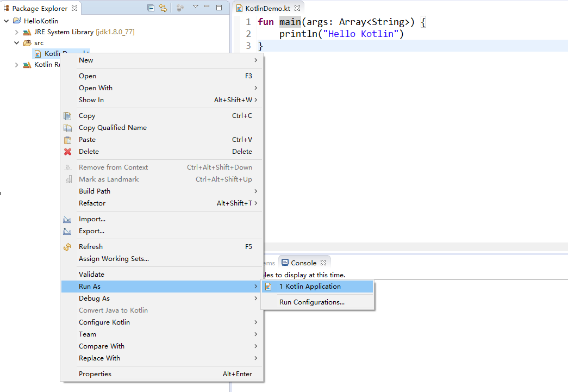Click the Kotlin file icon in tree

tap(38, 54)
